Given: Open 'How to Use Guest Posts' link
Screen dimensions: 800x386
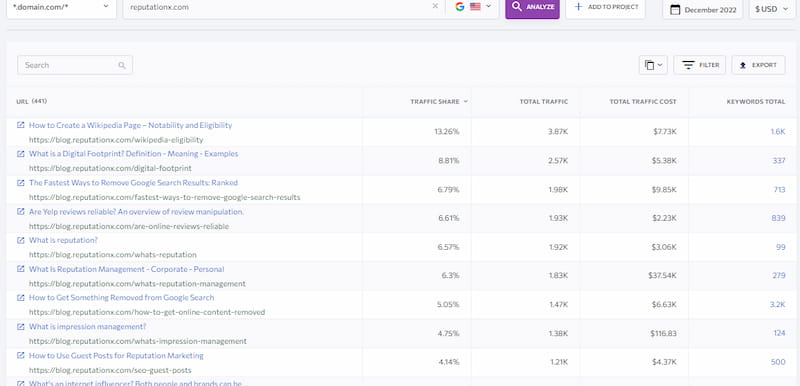Looking at the screenshot, I should coord(116,355).
